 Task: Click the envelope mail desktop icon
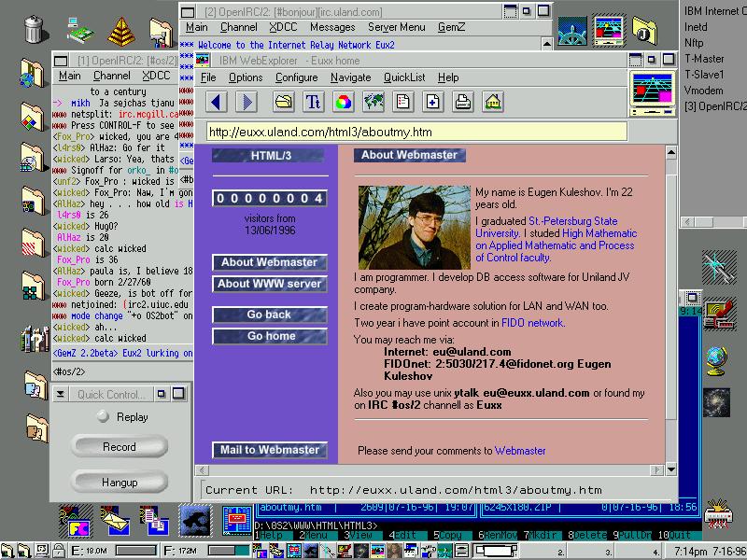click(116, 522)
